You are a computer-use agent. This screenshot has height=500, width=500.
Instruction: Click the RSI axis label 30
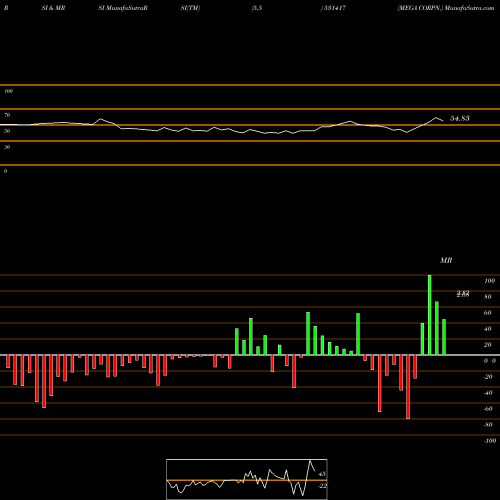7,147
